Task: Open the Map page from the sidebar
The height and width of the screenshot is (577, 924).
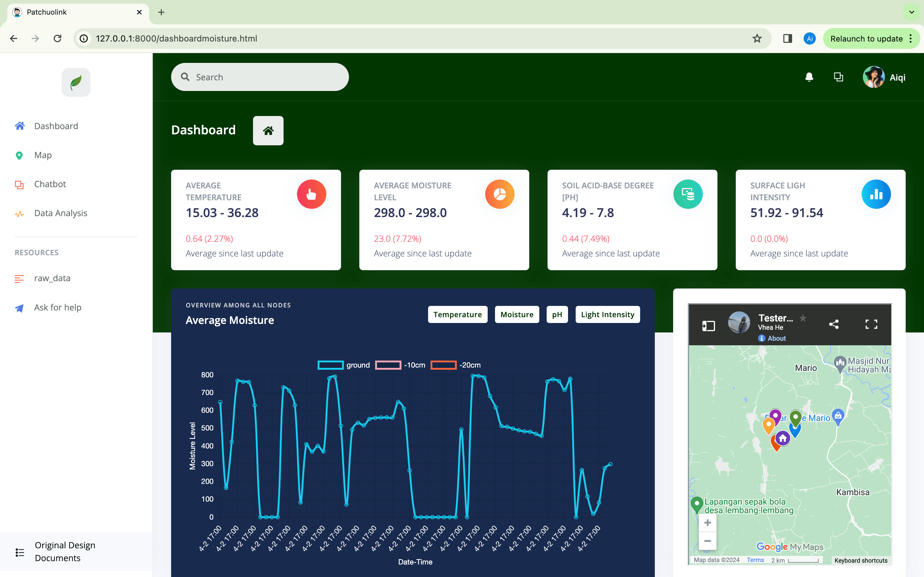Action: pyautogui.click(x=43, y=155)
